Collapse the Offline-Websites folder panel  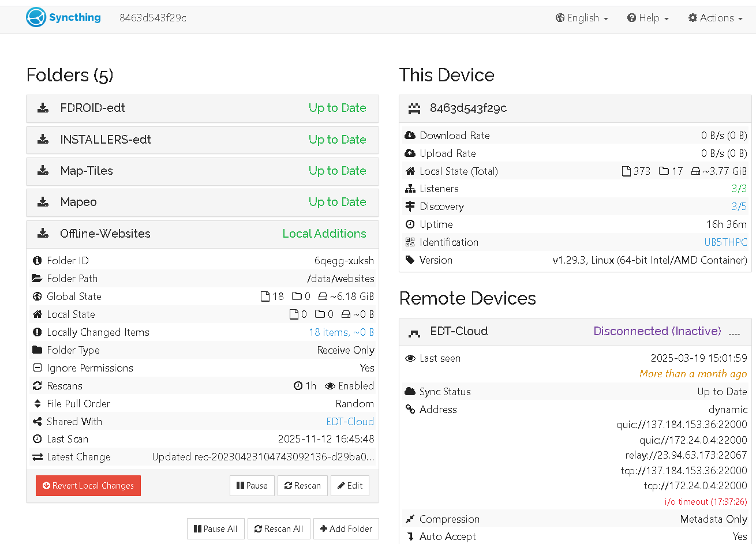pyautogui.click(x=202, y=234)
